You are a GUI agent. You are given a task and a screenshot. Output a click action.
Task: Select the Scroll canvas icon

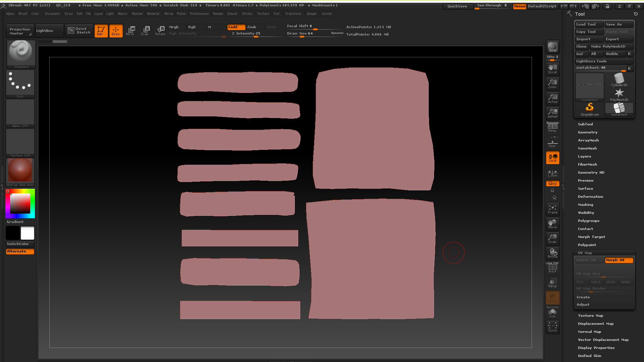coord(552,69)
